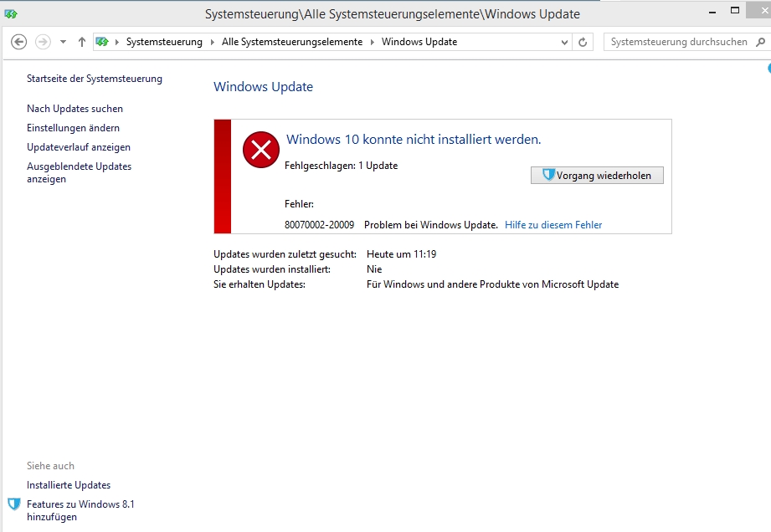This screenshot has height=532, width=771.
Task: Expand chevron before Windows Update breadcrumb
Action: pos(372,43)
